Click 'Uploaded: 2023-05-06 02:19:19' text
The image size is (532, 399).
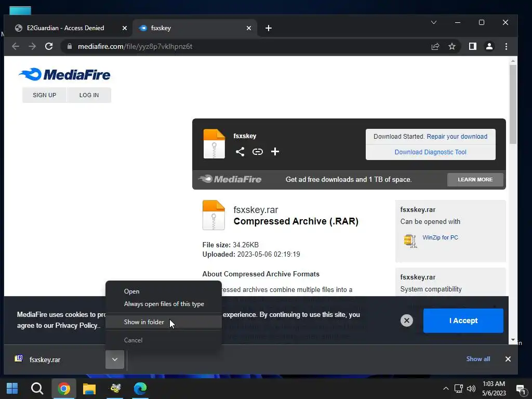tap(251, 255)
